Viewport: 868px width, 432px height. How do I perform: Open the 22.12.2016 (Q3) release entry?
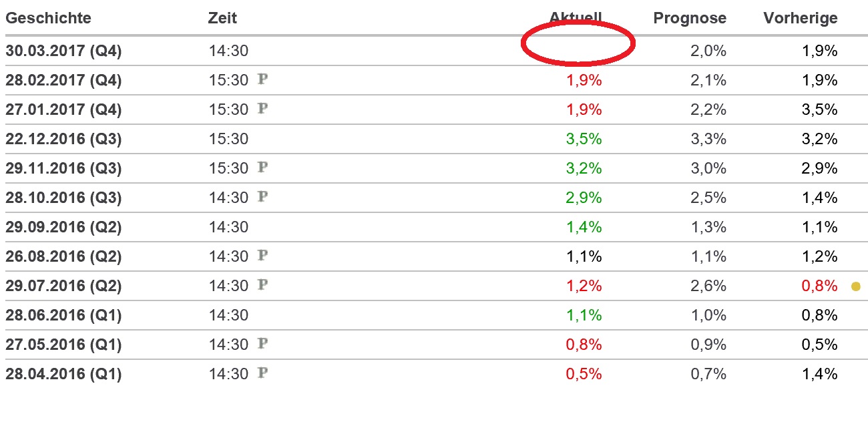point(63,139)
